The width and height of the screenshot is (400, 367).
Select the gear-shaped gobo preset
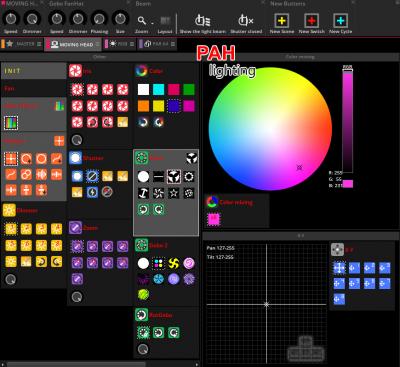(189, 177)
